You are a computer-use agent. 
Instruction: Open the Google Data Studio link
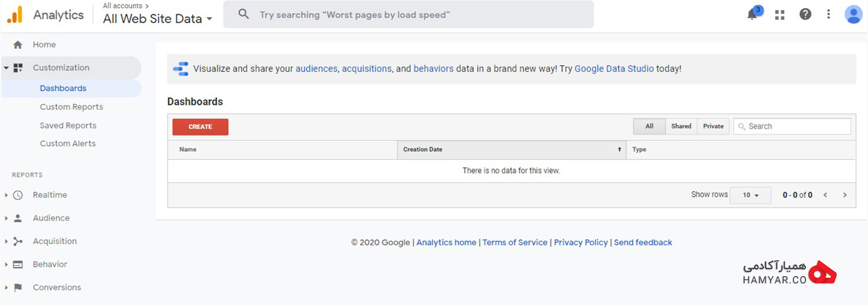pos(614,69)
